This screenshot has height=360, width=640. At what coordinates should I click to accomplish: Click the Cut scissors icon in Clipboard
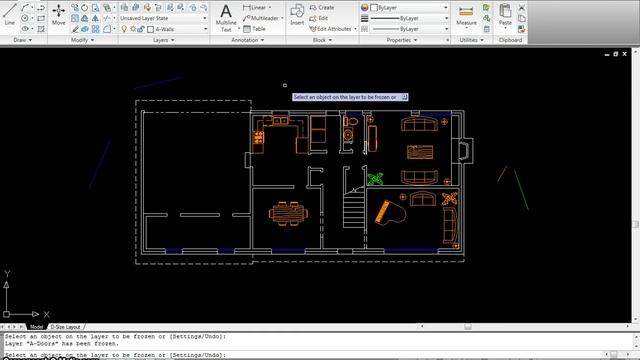(522, 7)
